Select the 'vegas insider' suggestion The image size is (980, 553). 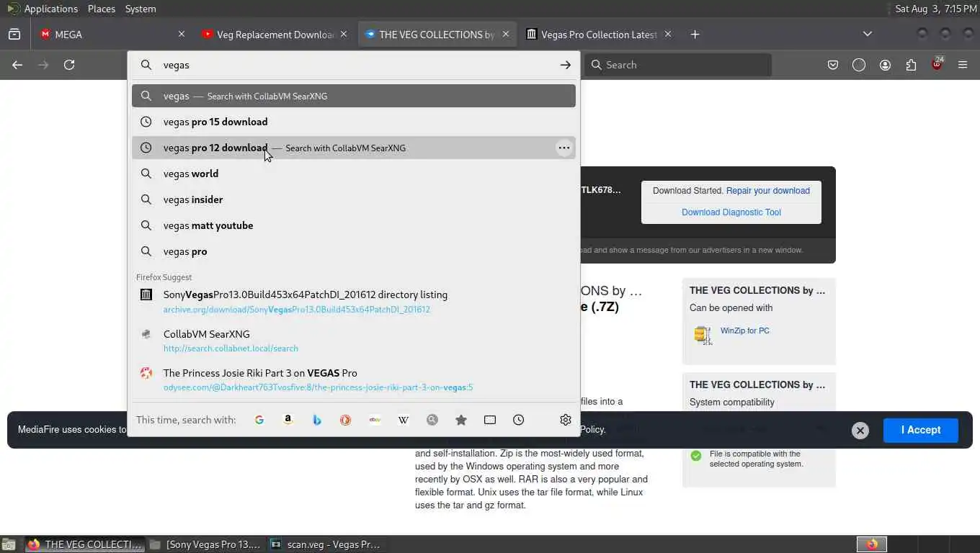tap(354, 199)
